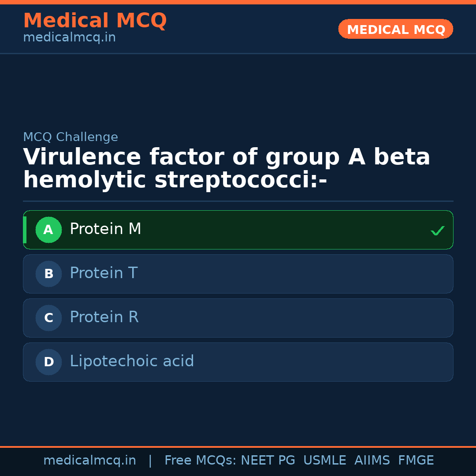The width and height of the screenshot is (476, 476).
Task: Click the green A option circle
Action: tap(48, 230)
